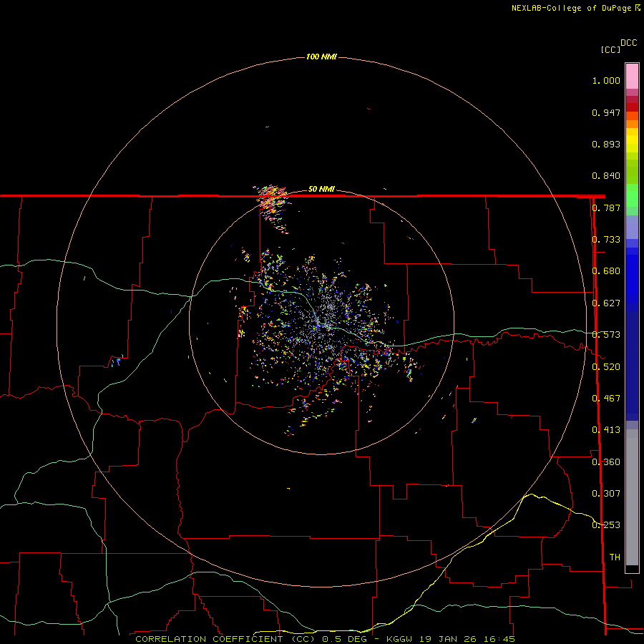Click the TH threshold label in the legend
This screenshot has width=644, height=644.
pyautogui.click(x=615, y=557)
